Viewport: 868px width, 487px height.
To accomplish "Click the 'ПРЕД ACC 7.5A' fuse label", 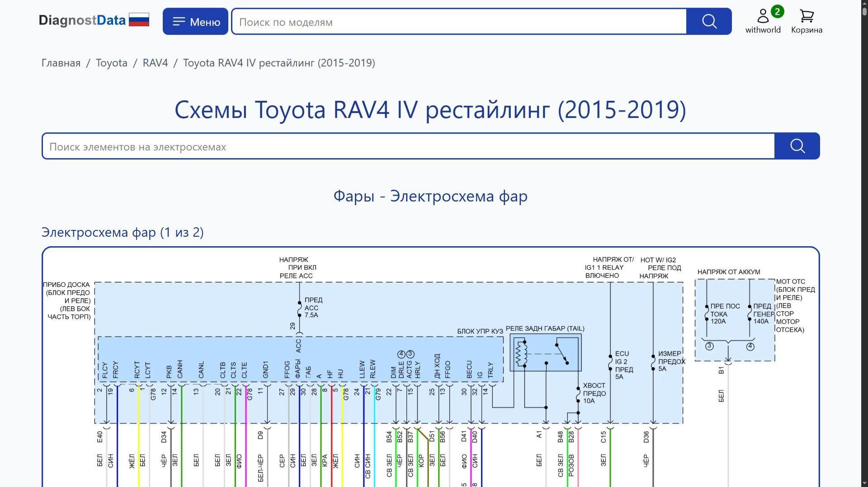I will point(313,307).
